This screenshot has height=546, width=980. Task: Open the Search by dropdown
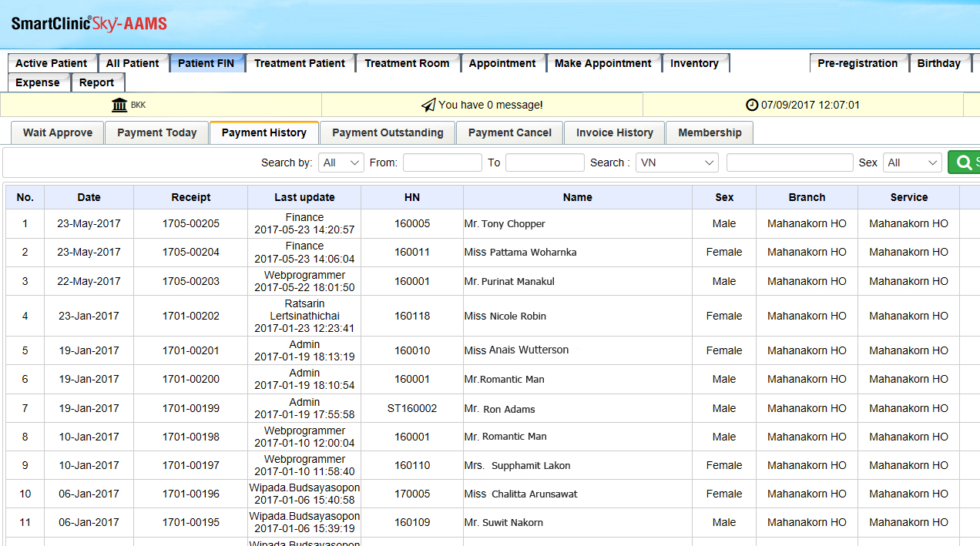342,162
